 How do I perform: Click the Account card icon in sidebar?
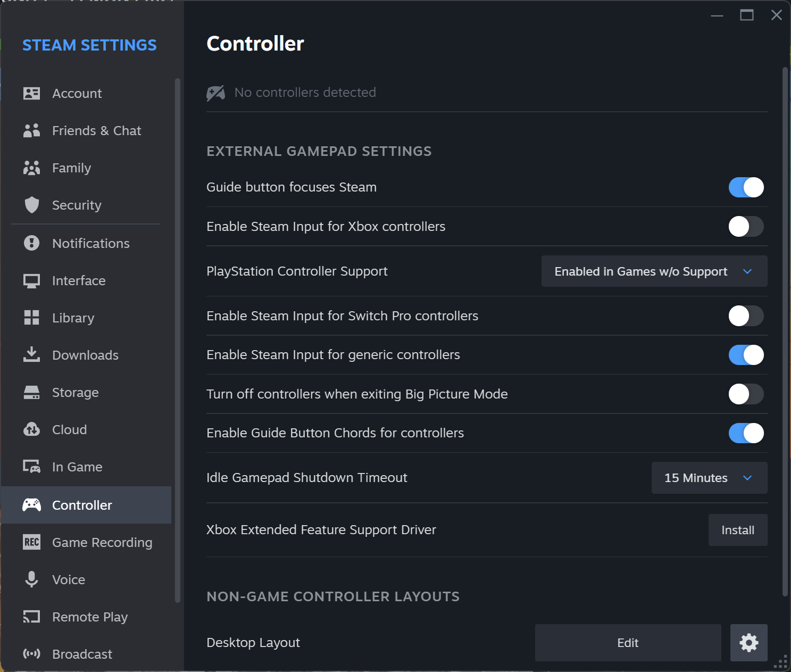[32, 94]
